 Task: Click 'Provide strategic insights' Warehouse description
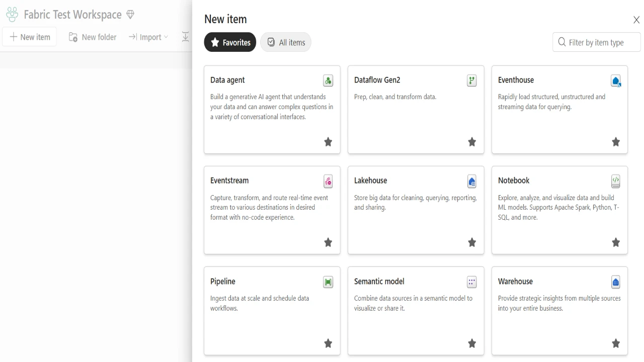[x=559, y=303]
